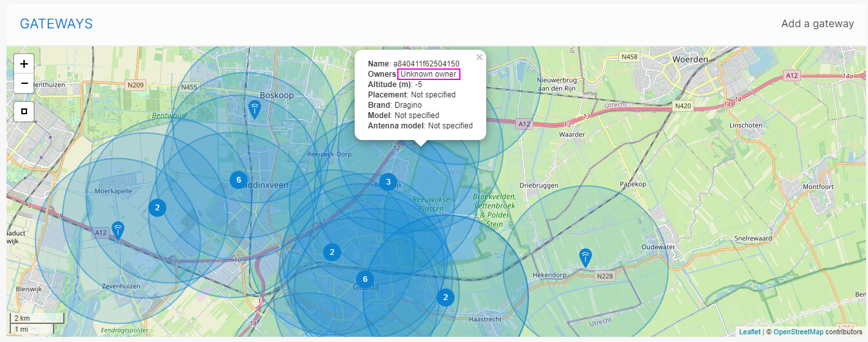Click the Unknown owner value in popup
868x342 pixels.
[x=429, y=74]
